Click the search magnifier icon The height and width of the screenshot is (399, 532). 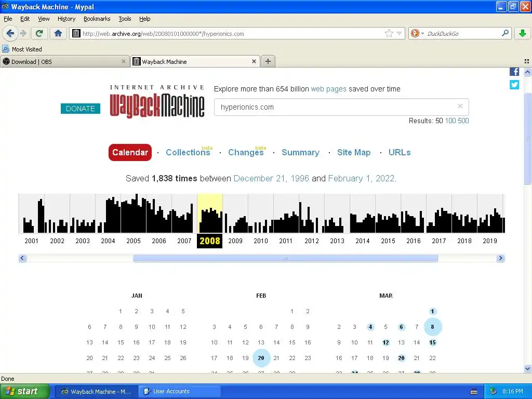tap(505, 33)
